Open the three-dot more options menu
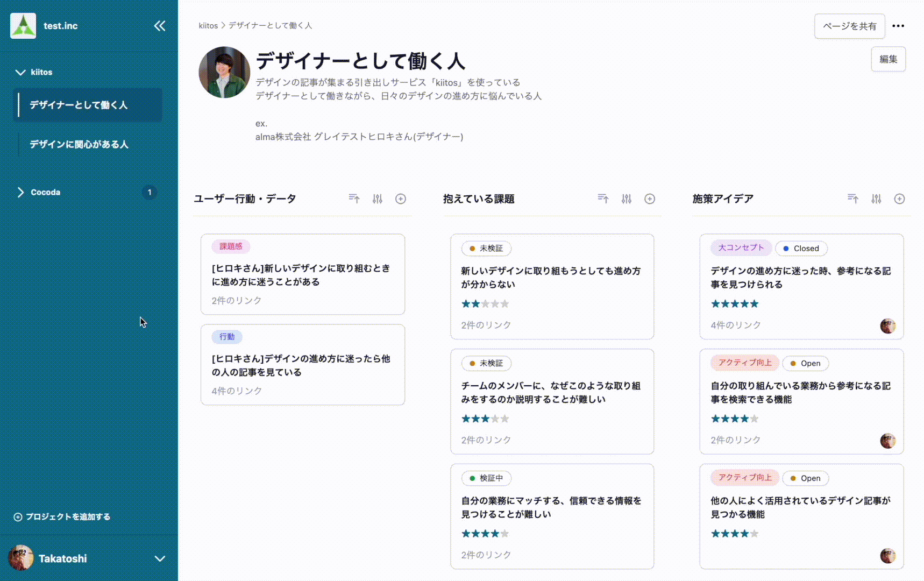This screenshot has height=581, width=924. pyautogui.click(x=898, y=26)
